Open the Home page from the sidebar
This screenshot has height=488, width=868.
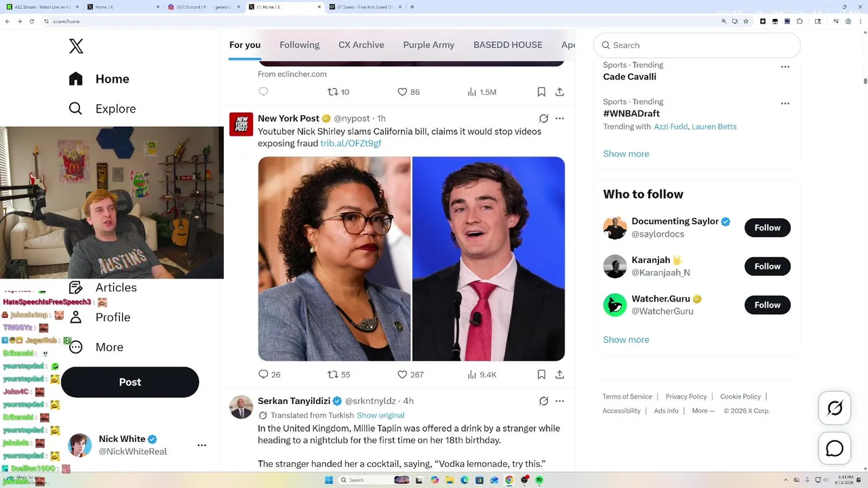[x=99, y=79]
